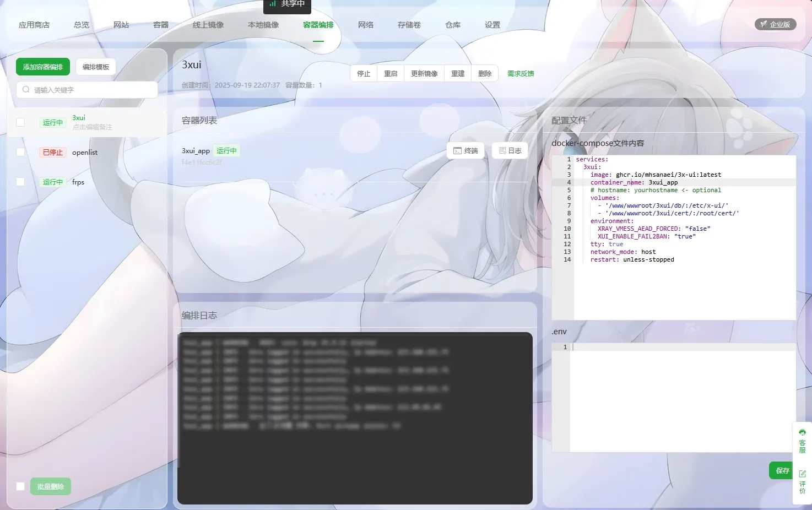Click the 企业版 enterprise badge
Screen dimensions: 812x510
[775, 25]
